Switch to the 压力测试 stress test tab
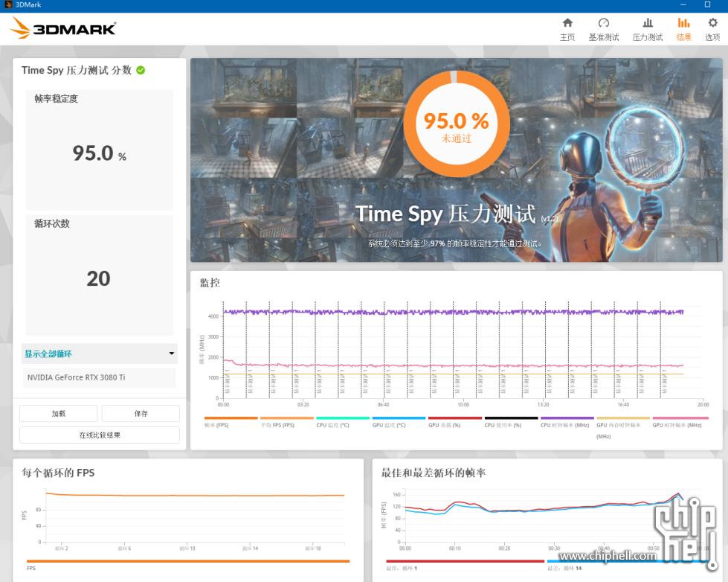The width and height of the screenshot is (728, 582). [647, 29]
